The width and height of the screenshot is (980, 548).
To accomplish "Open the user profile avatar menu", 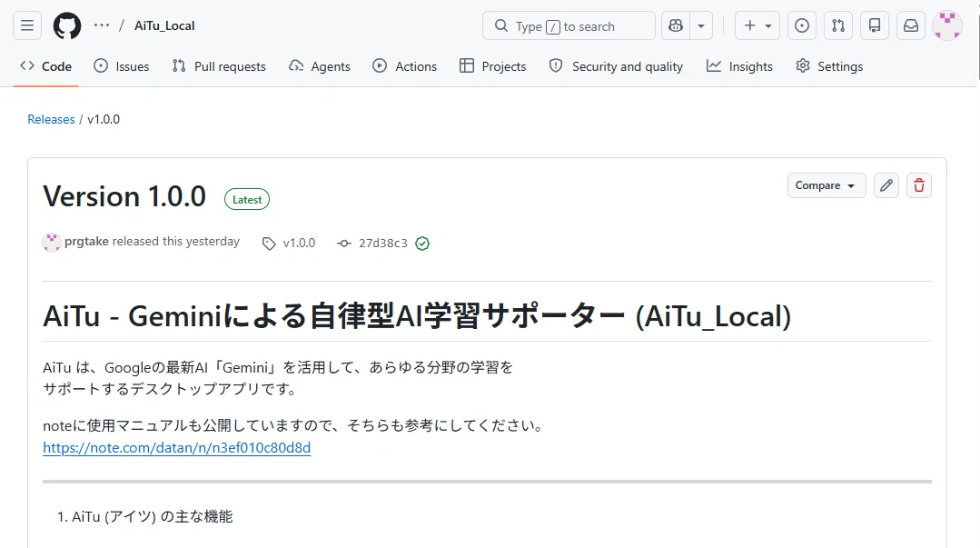I will pyautogui.click(x=947, y=25).
